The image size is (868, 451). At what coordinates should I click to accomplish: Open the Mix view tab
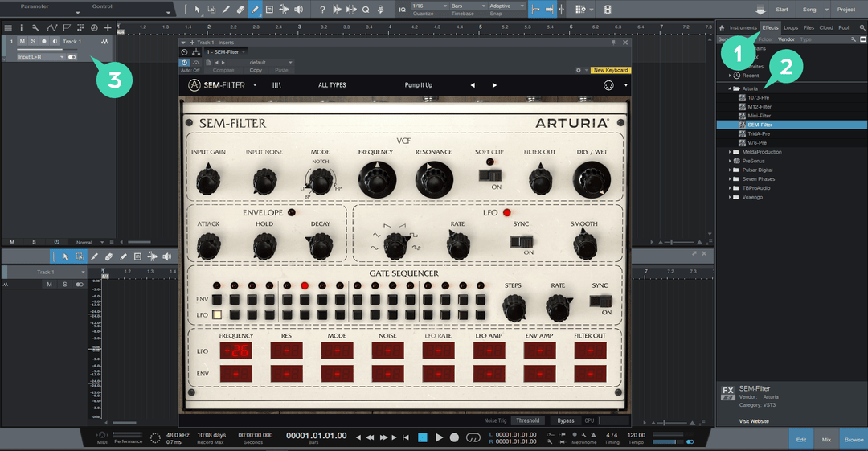826,440
